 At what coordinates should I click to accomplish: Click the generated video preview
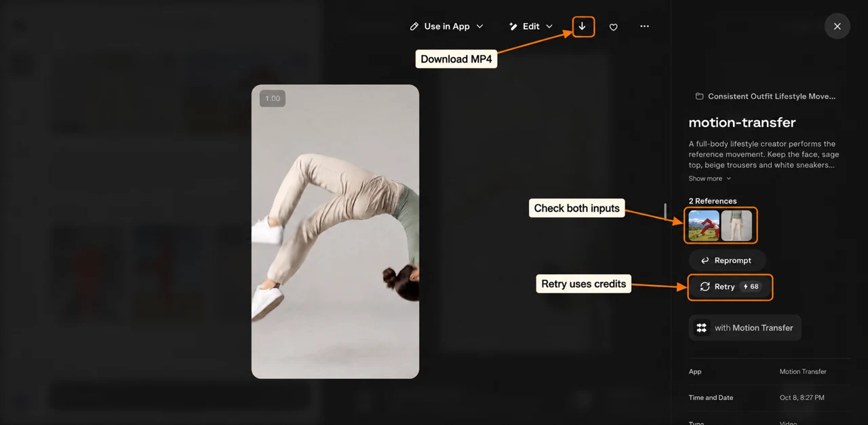335,232
